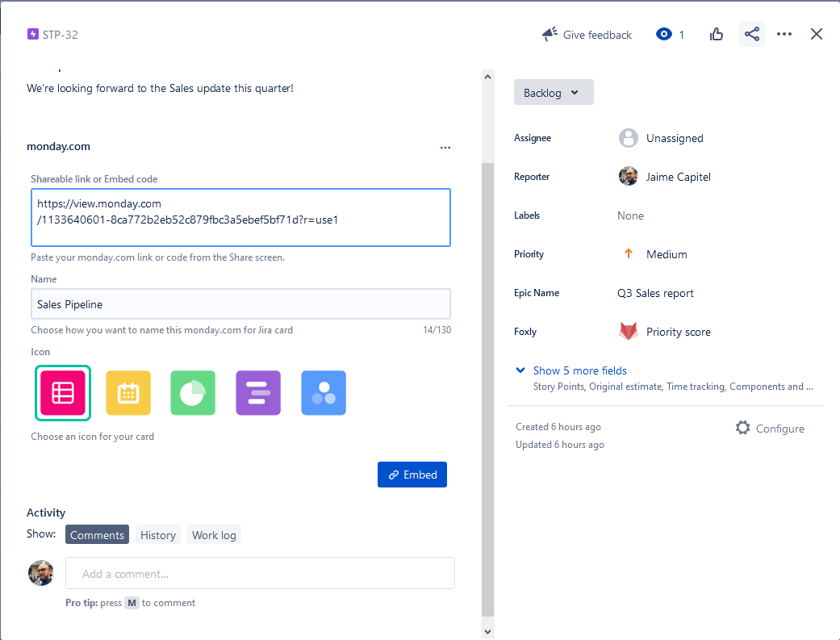840x640 pixels.
Task: Click the Unassigned avatar icon
Action: click(x=629, y=138)
